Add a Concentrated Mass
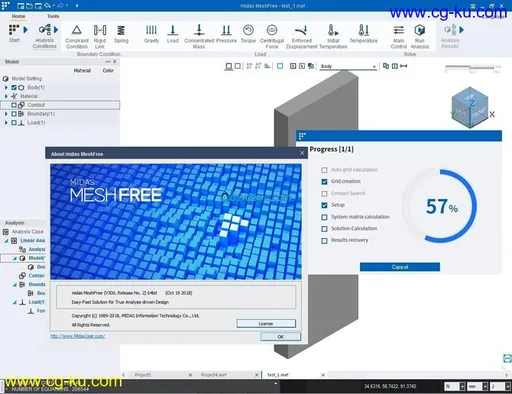This screenshot has height=394, width=512. (x=199, y=36)
